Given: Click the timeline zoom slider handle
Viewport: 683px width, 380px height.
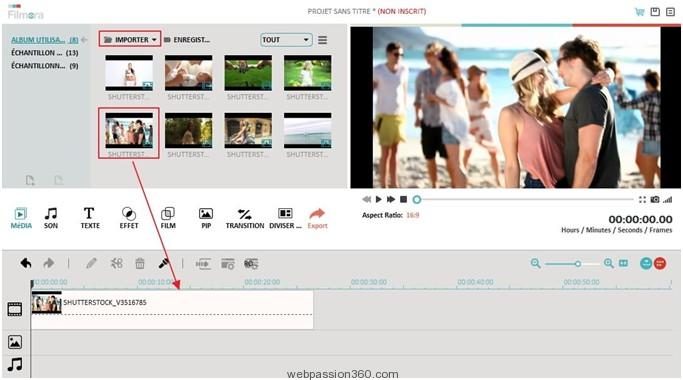Looking at the screenshot, I should click(x=578, y=264).
